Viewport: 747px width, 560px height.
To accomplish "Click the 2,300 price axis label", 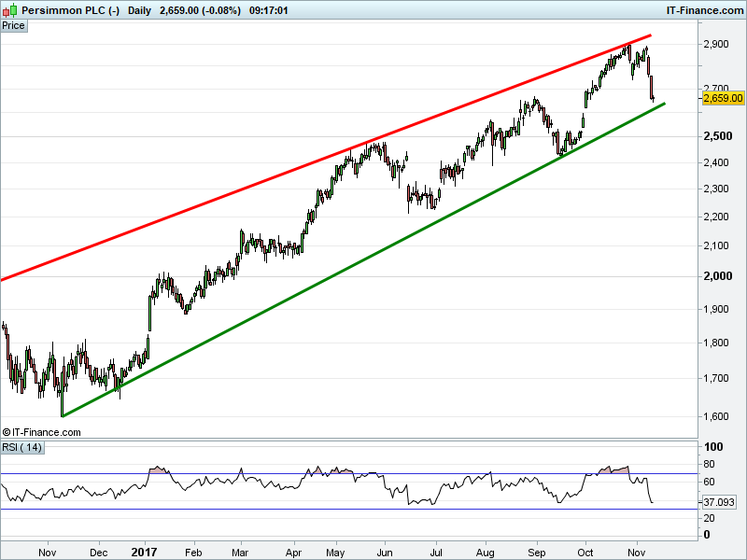I will tap(716, 189).
